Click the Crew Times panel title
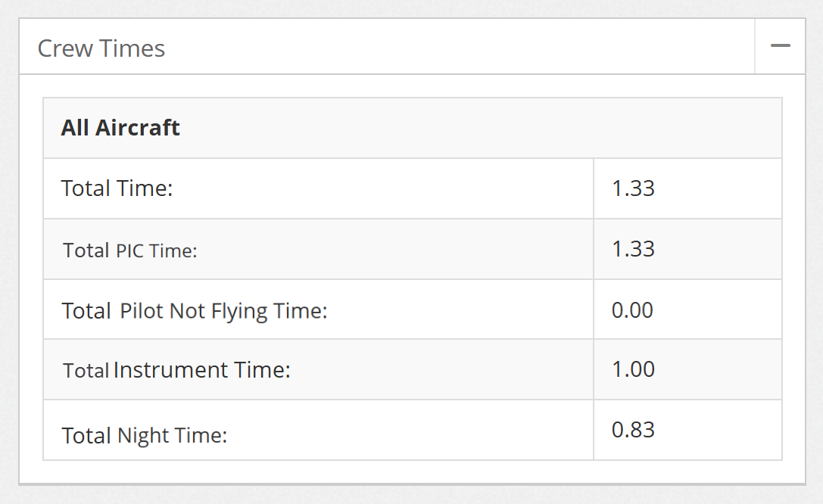The image size is (823, 504). point(101,48)
